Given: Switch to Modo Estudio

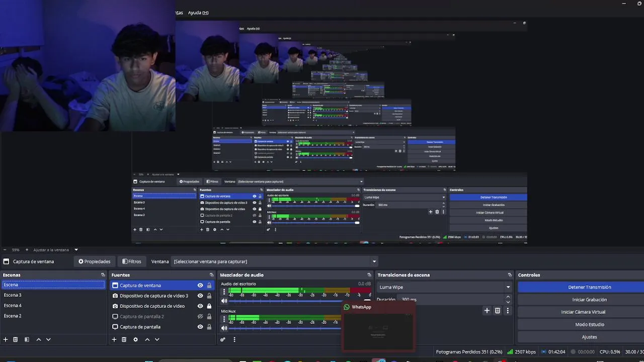Looking at the screenshot, I should (x=590, y=324).
